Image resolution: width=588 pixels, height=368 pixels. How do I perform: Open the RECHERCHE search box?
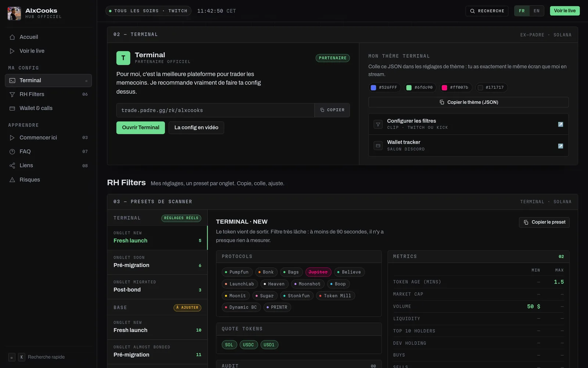[x=487, y=11]
